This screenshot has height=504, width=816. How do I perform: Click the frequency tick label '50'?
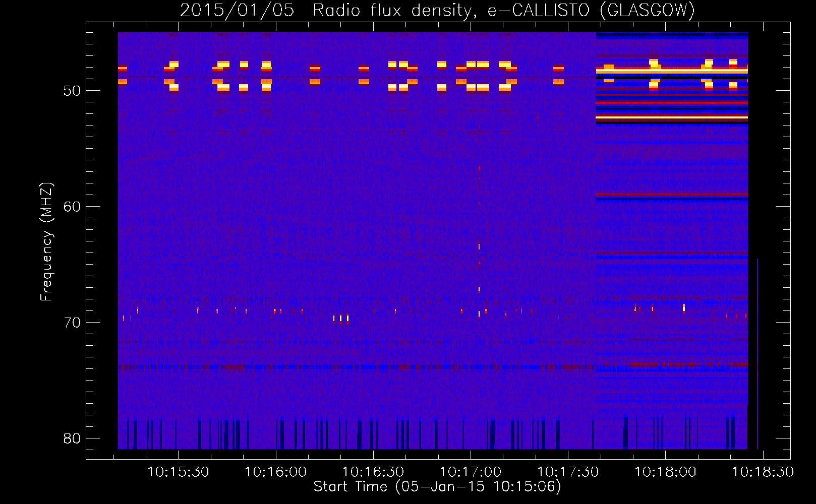[x=72, y=91]
